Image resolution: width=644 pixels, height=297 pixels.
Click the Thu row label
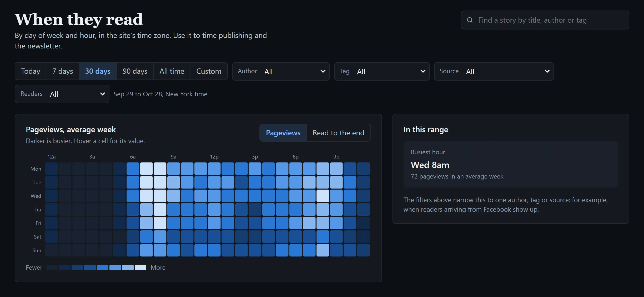point(37,210)
